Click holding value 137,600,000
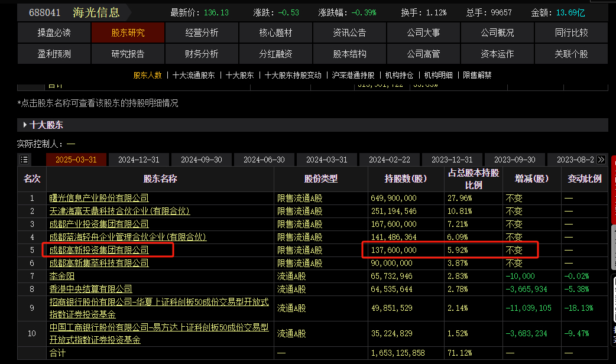 [x=394, y=250]
